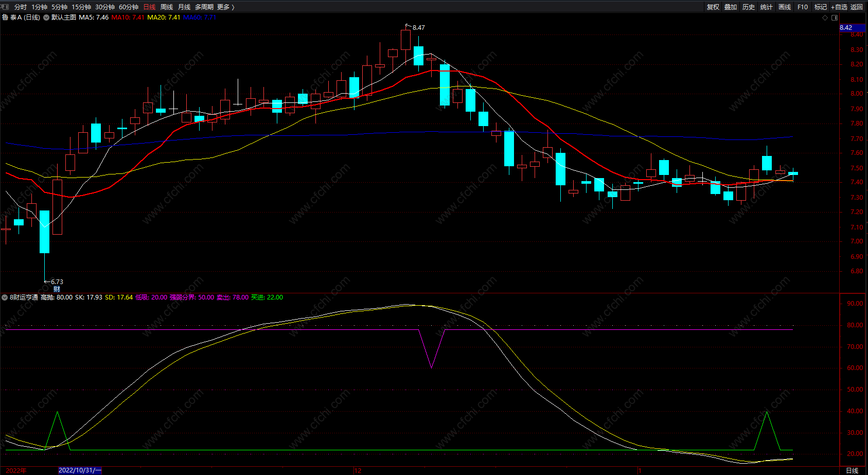
Task: Switch to the 30分钟 period tab
Action: [105, 7]
